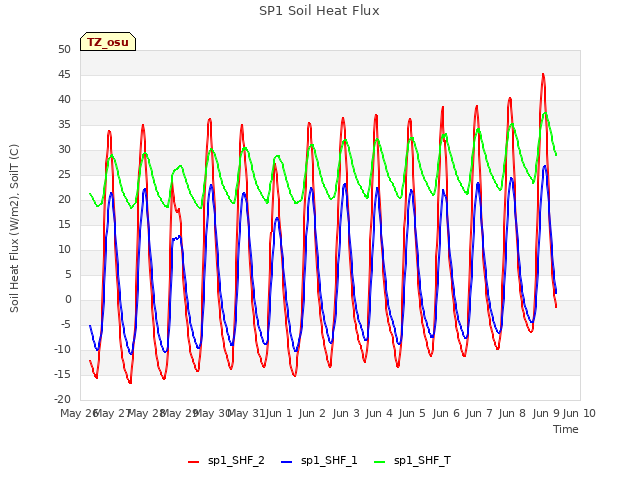Click the Jun 6 x-axis tick label
Screen dimensions: 640x480
click(446, 413)
